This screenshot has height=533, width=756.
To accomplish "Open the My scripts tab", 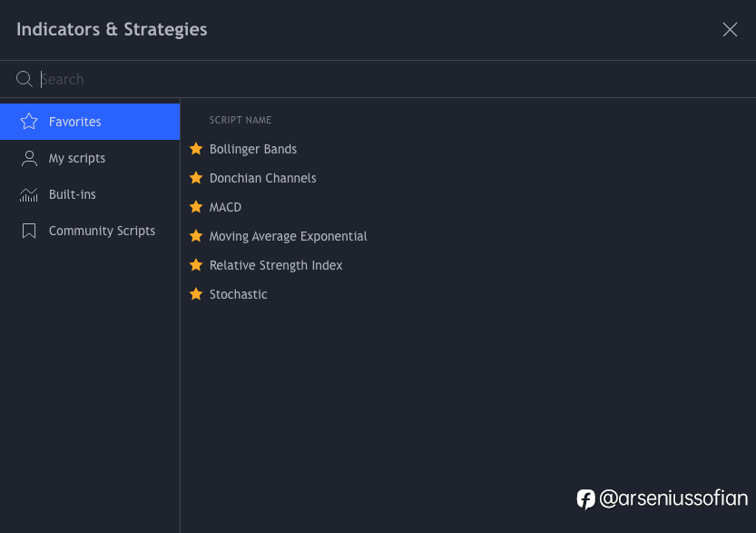I will [x=90, y=158].
